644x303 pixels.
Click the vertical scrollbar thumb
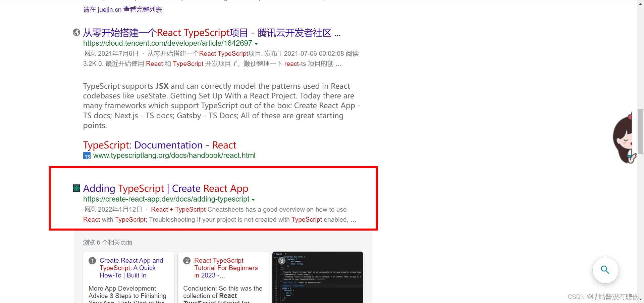641,131
